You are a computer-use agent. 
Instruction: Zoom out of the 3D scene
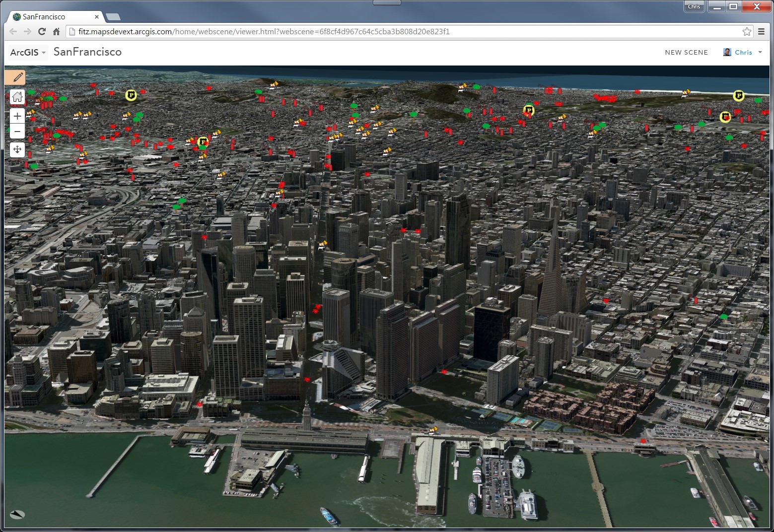tap(17, 132)
